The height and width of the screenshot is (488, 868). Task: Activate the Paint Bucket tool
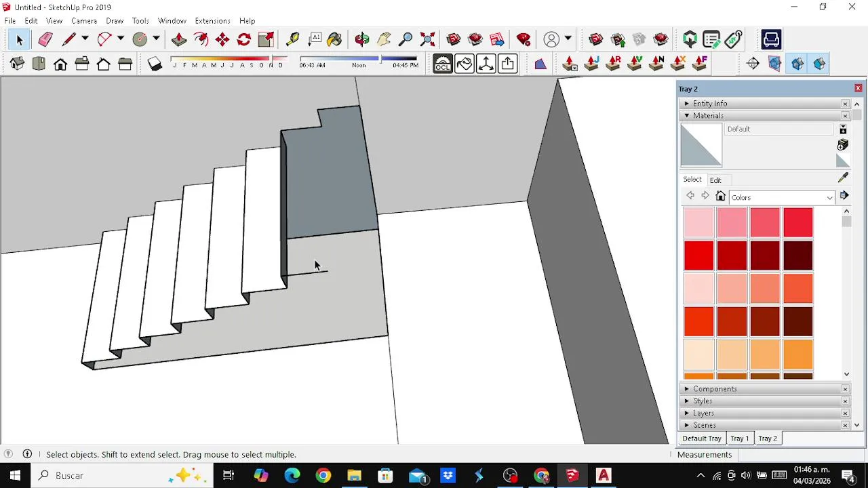point(335,40)
